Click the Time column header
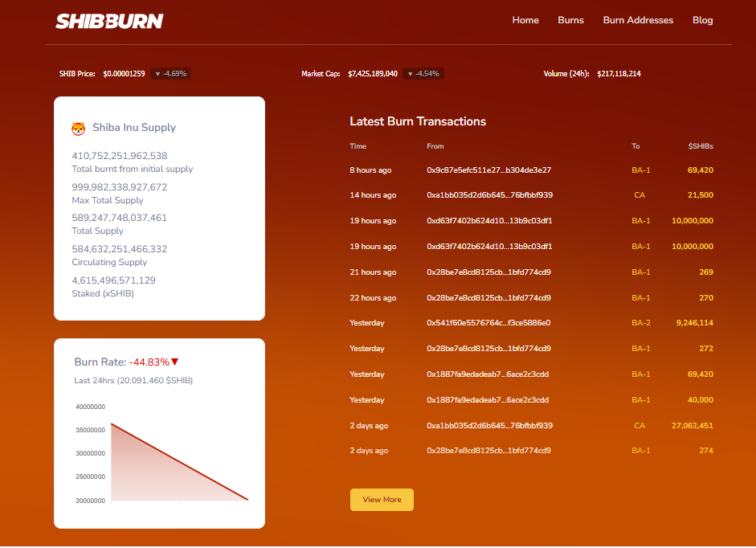The width and height of the screenshot is (756, 548). click(x=358, y=146)
